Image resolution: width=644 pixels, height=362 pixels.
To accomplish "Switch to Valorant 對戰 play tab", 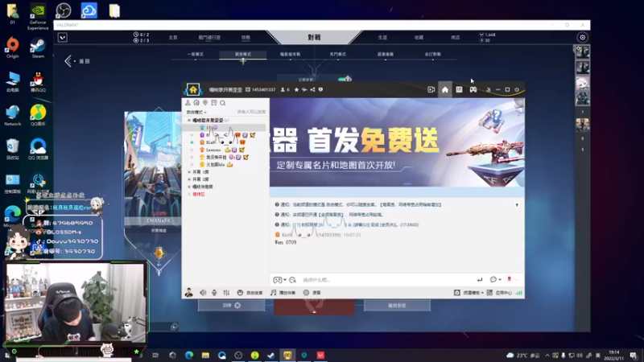I will 314,37.
